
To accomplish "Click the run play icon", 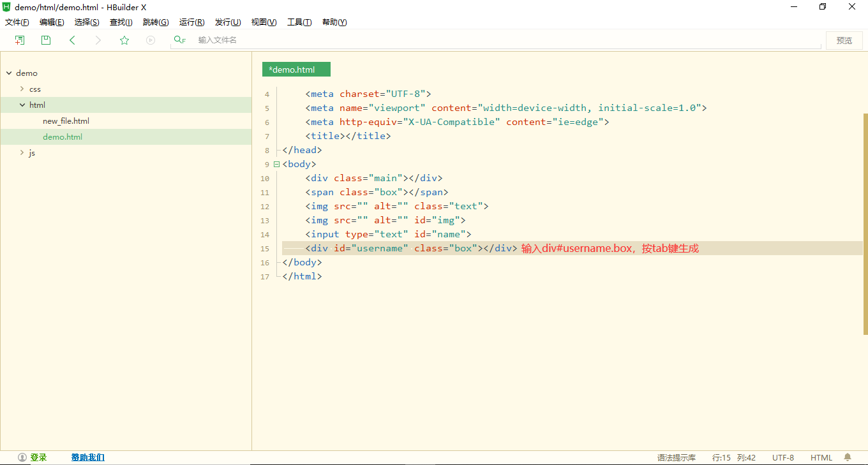I will (151, 40).
